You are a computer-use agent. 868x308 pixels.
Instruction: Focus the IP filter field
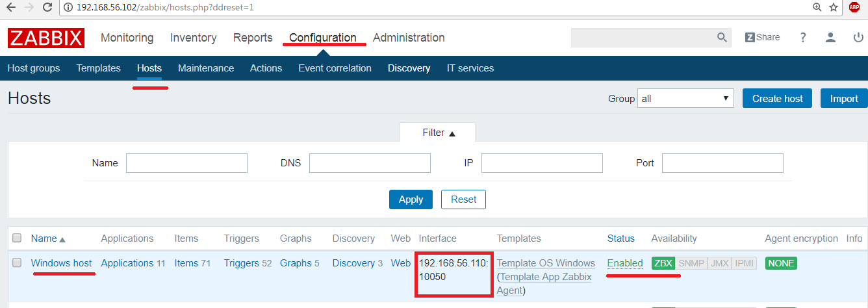tap(542, 163)
